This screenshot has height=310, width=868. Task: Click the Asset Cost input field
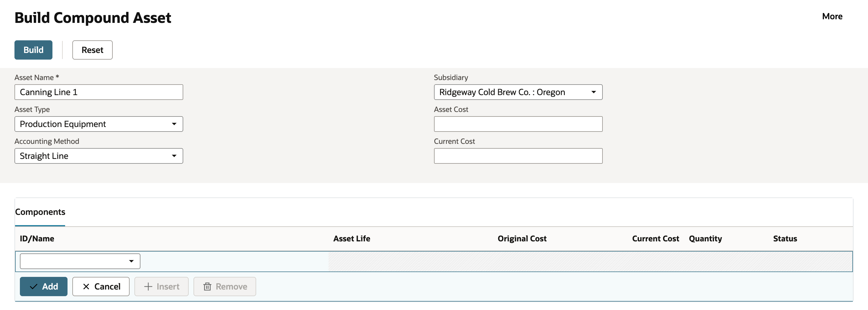click(x=518, y=124)
